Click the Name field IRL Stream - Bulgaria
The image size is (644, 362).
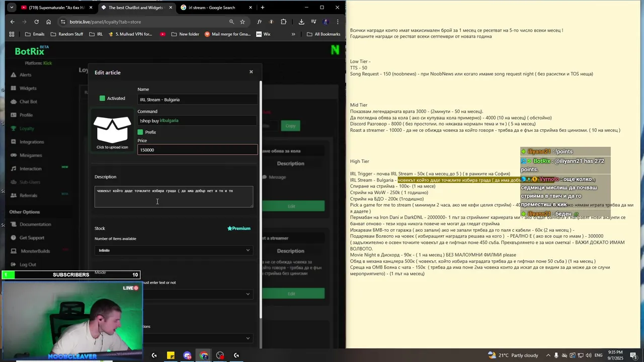[x=197, y=100]
